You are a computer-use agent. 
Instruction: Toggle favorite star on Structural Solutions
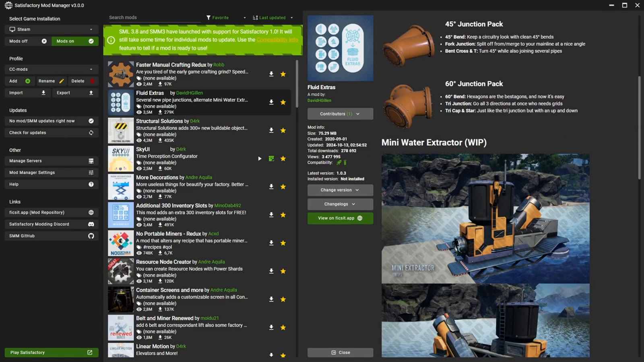[x=283, y=130]
